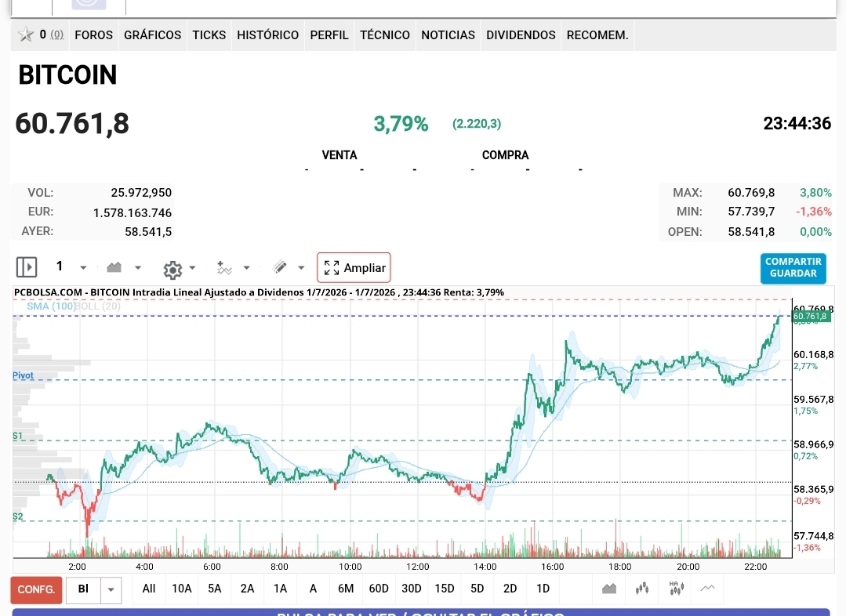Select the 30D time range
The image size is (846, 616).
[412, 589]
